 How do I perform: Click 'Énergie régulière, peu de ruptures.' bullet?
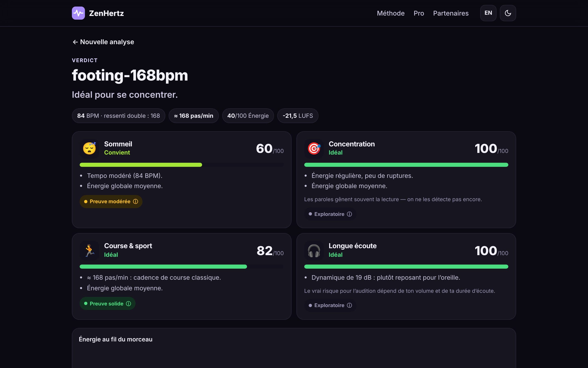[x=362, y=176]
